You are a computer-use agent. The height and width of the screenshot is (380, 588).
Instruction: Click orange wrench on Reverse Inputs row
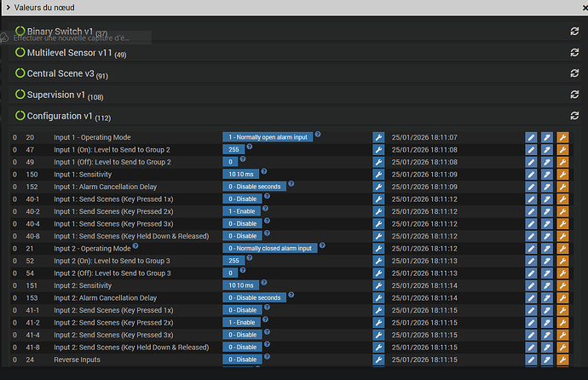click(562, 360)
